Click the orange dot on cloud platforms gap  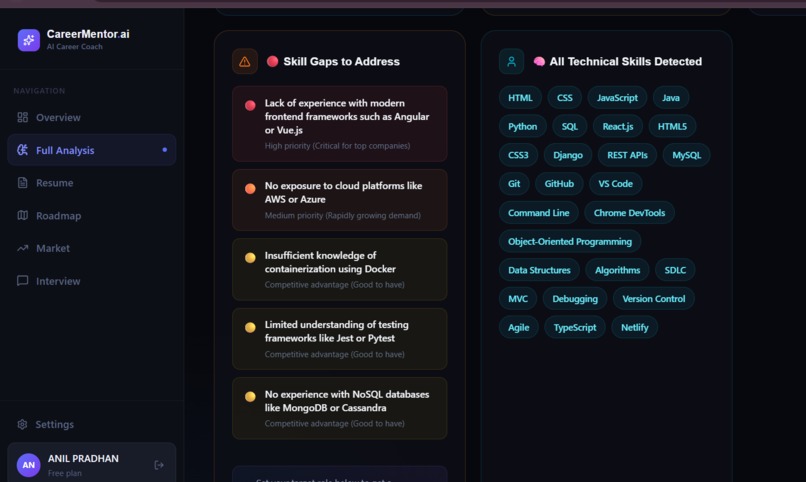pos(250,188)
